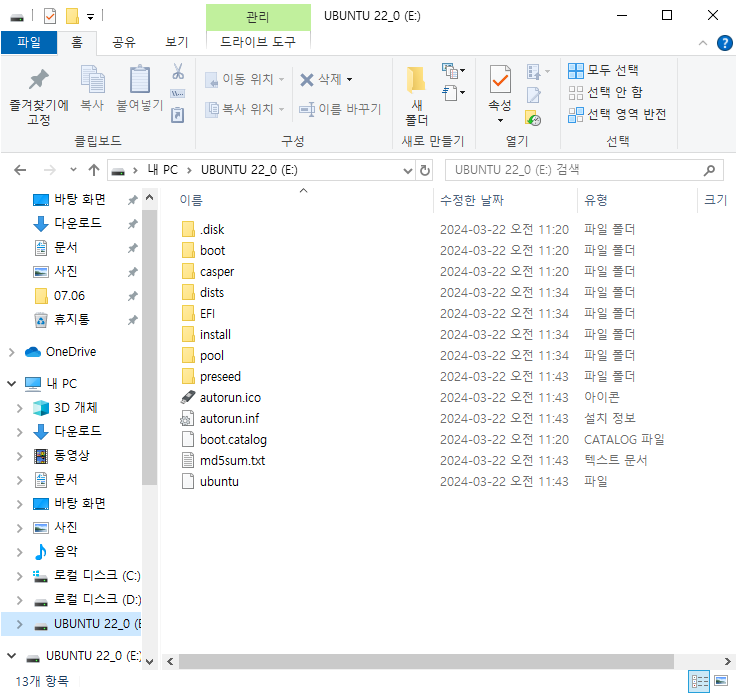Sort by the 이름 column header
The height and width of the screenshot is (694, 737).
coord(191,201)
